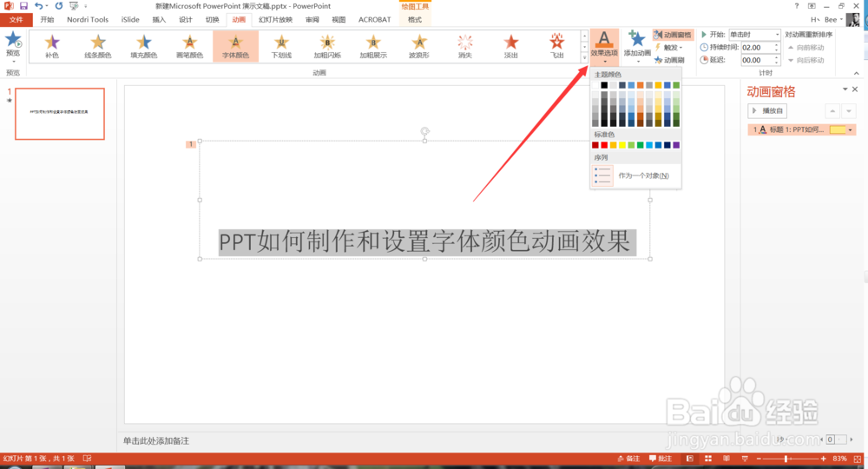Click the Redo icon in title bar
The height and width of the screenshot is (469, 868).
(x=59, y=5)
